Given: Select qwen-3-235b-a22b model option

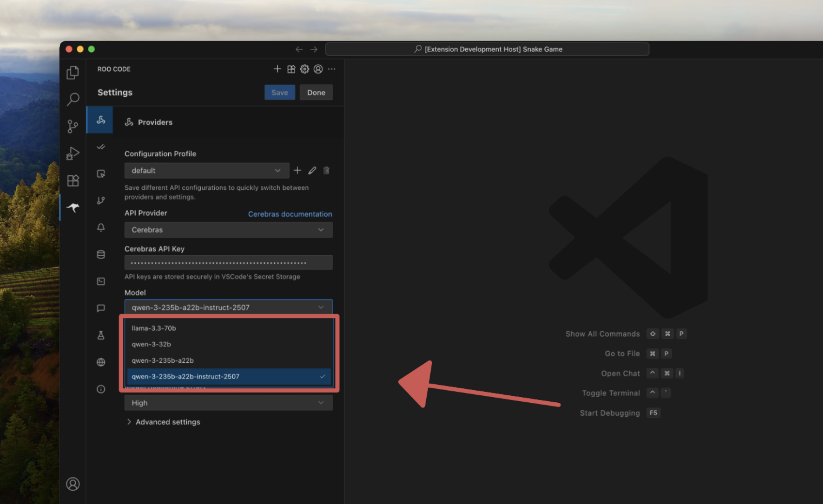Looking at the screenshot, I should 229,360.
